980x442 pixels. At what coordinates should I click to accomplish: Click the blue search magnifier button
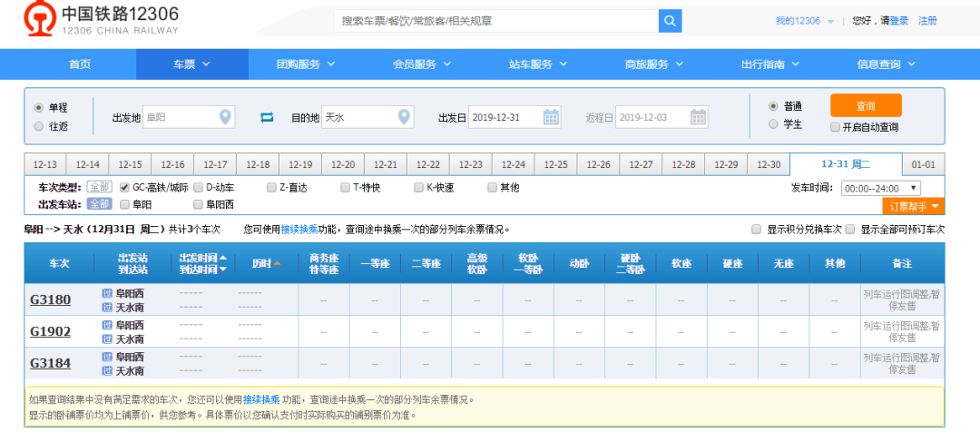(x=670, y=21)
